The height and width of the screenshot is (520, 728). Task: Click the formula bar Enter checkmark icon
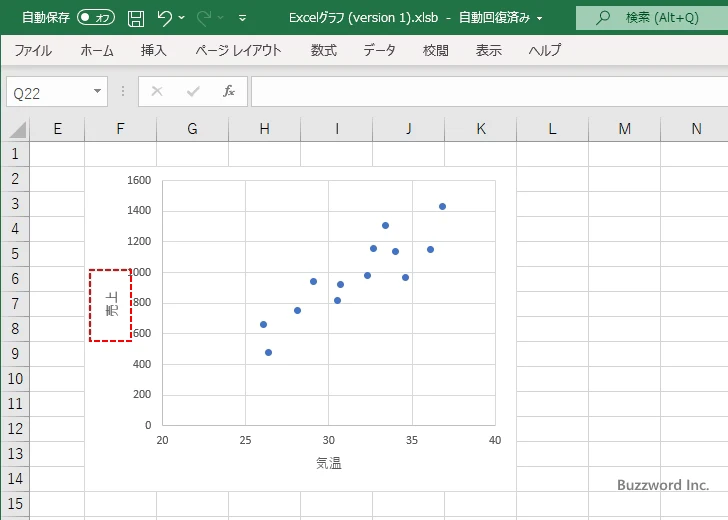193,91
